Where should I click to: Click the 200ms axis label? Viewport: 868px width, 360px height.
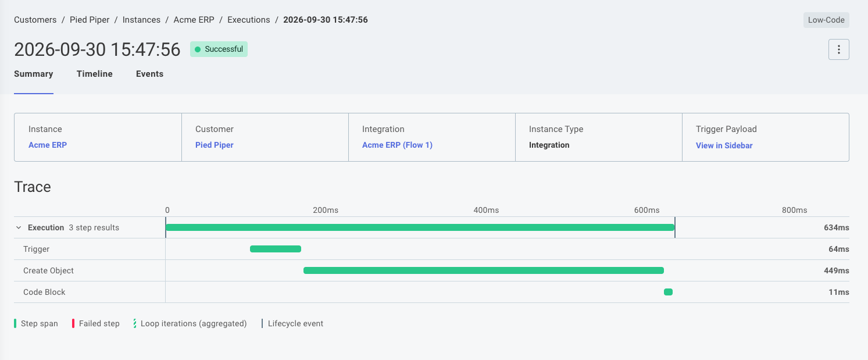click(325, 210)
